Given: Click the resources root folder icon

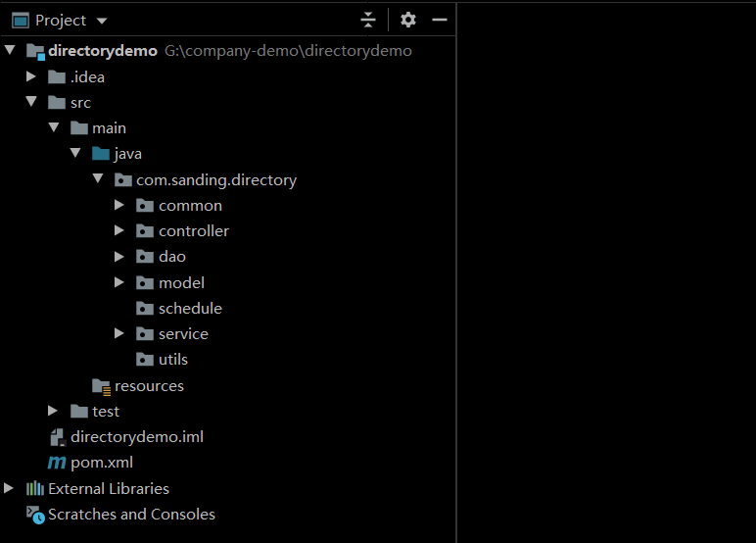Looking at the screenshot, I should [101, 387].
